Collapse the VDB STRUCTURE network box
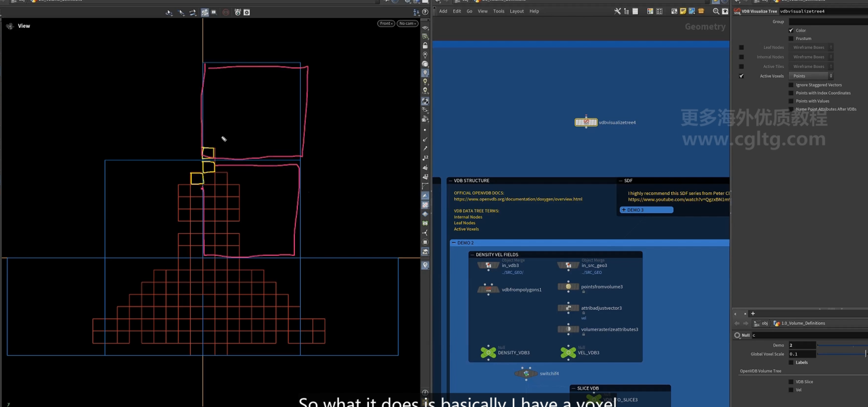The height and width of the screenshot is (407, 868). (x=450, y=180)
